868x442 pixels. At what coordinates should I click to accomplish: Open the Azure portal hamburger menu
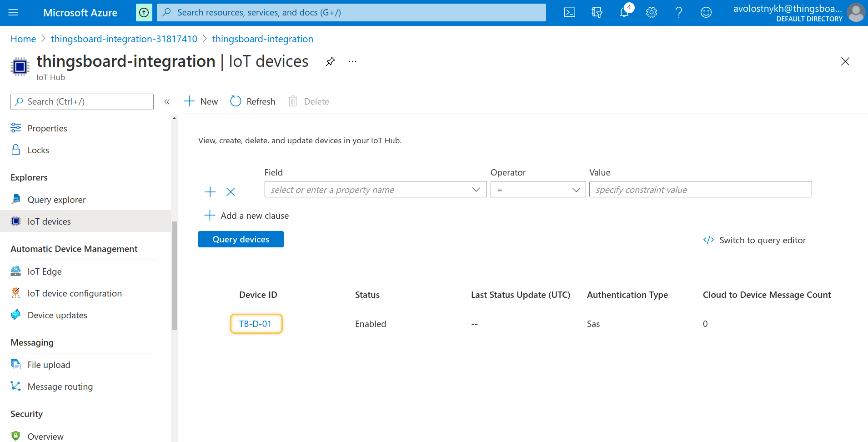[x=13, y=12]
